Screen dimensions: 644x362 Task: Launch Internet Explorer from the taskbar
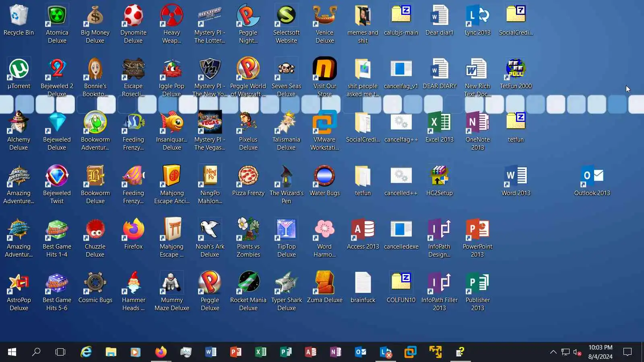click(x=86, y=352)
